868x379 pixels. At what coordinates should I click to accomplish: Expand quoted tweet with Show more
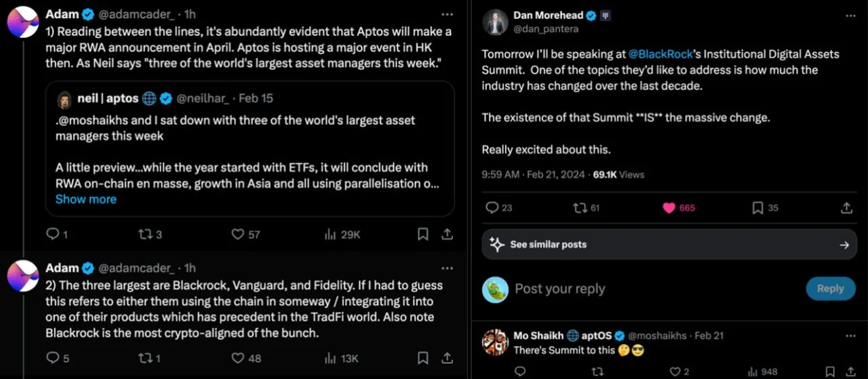pyautogui.click(x=85, y=199)
